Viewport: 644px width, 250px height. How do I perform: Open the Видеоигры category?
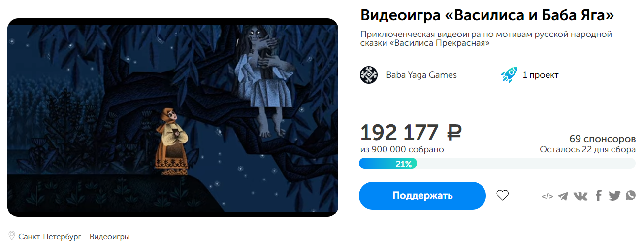click(x=109, y=237)
